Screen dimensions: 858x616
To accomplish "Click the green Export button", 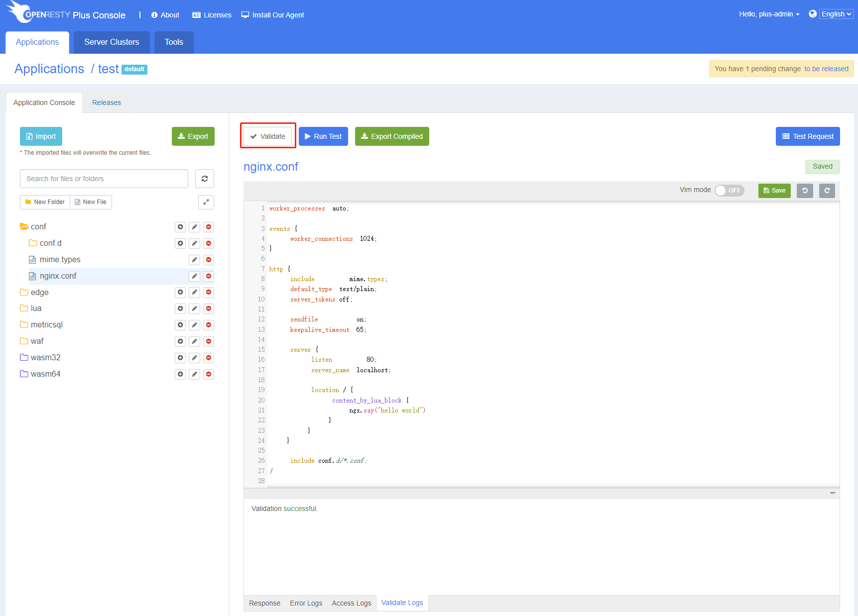I will 193,136.
